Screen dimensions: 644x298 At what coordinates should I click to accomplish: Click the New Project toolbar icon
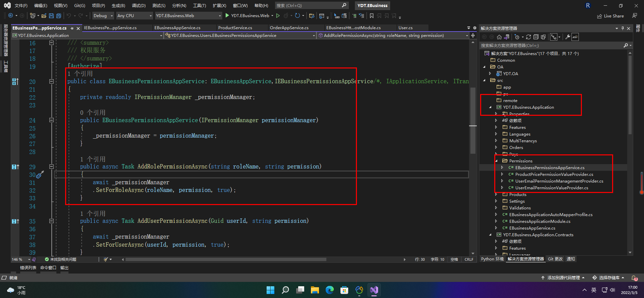pyautogui.click(x=33, y=16)
